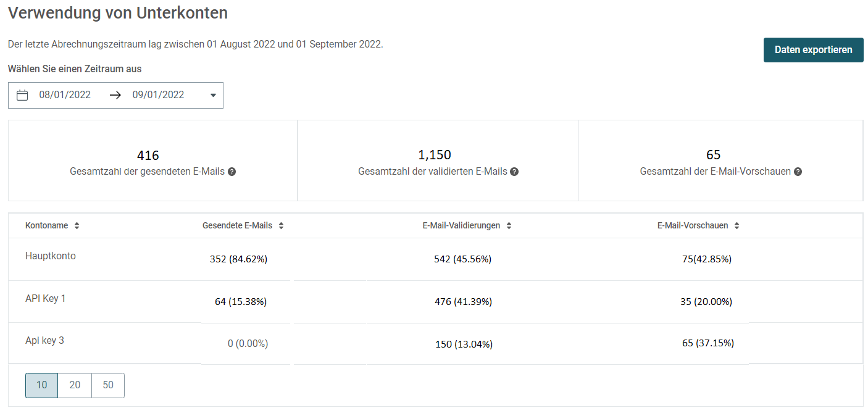The height and width of the screenshot is (413, 868).
Task: Click the Verwendung von Unterkonten heading
Action: coord(118,13)
